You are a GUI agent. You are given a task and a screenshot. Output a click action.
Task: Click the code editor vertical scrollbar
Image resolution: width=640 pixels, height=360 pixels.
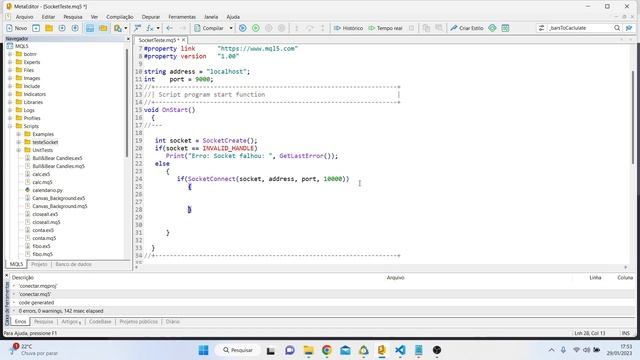(x=633, y=118)
